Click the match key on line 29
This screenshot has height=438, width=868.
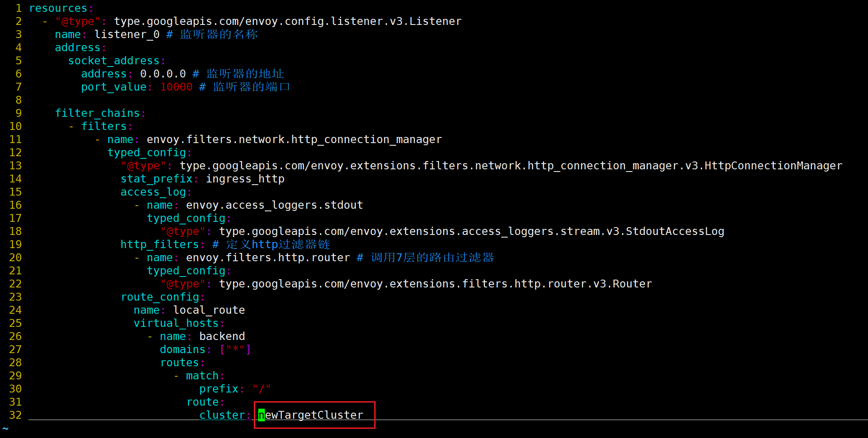(202, 375)
